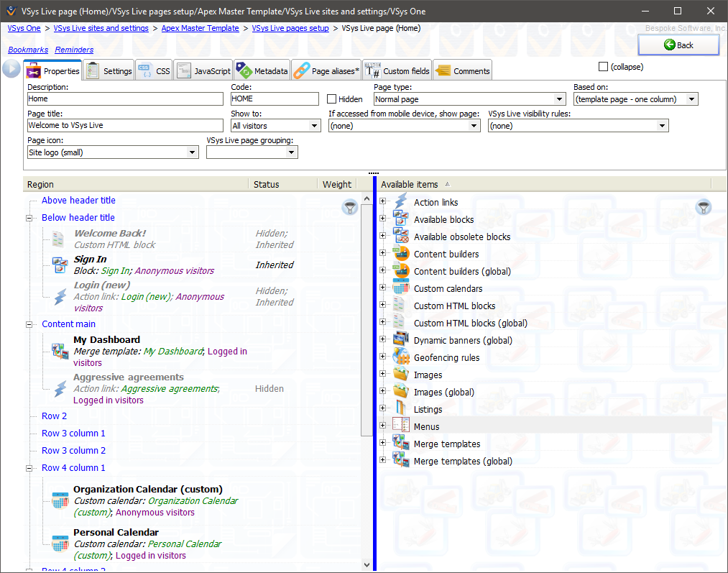Click the My Dashboard merge template icon
Screen dimensions: 728x573
[x=60, y=350]
